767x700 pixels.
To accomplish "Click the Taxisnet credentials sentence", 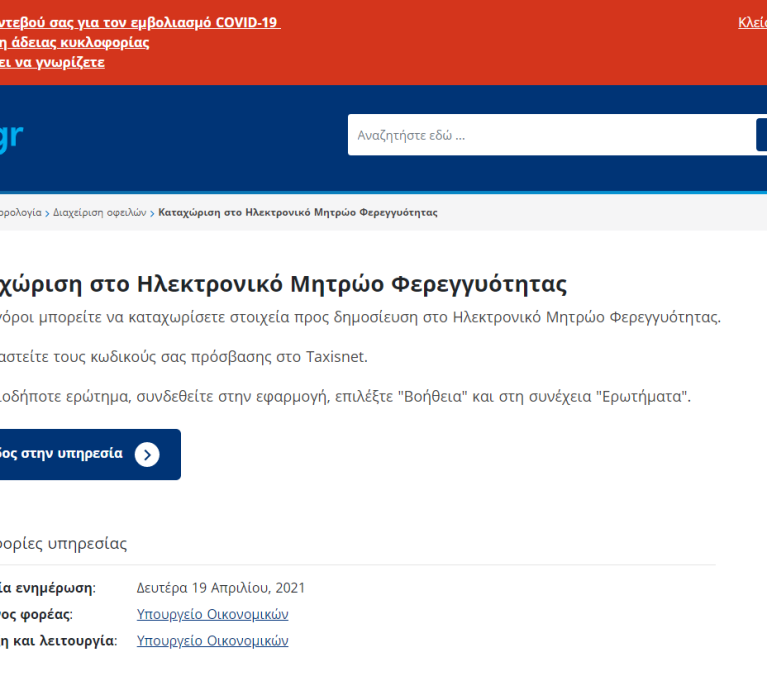I will (x=183, y=357).
